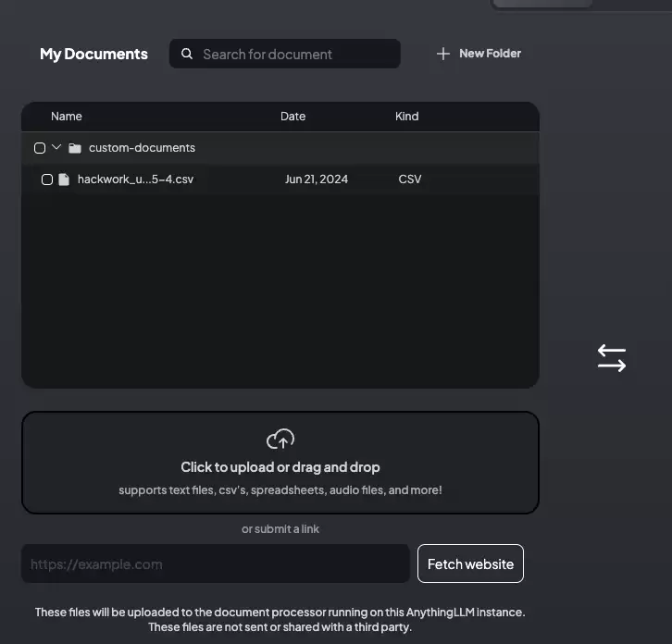The width and height of the screenshot is (672, 644).
Task: Click the custom-documents folder icon
Action: click(75, 148)
